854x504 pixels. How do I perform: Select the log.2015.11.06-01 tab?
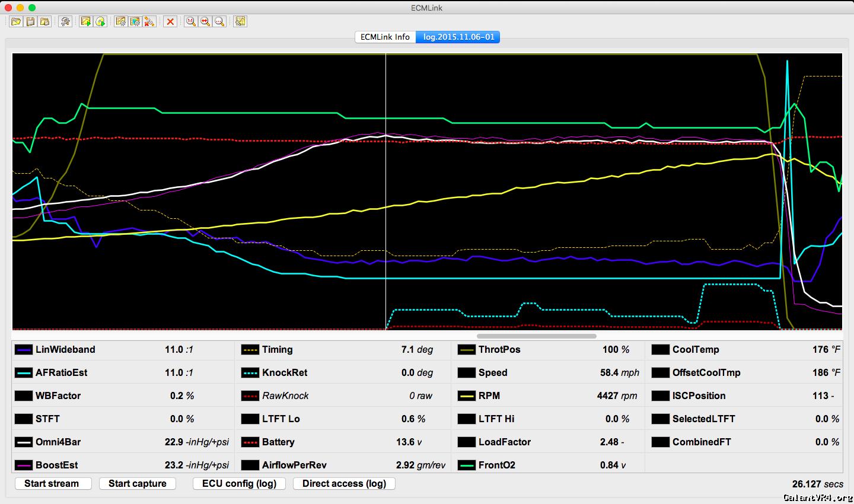pos(458,37)
